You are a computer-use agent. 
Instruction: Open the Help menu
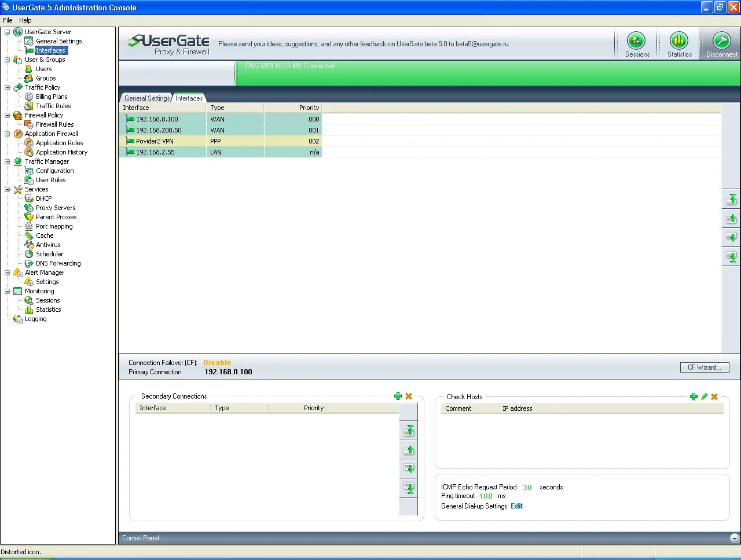tap(25, 20)
